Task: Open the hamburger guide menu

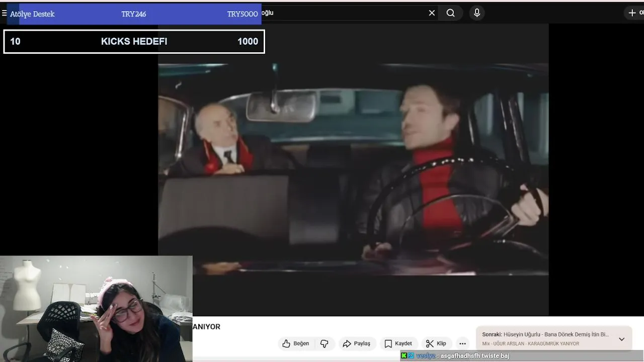Action: pyautogui.click(x=4, y=14)
